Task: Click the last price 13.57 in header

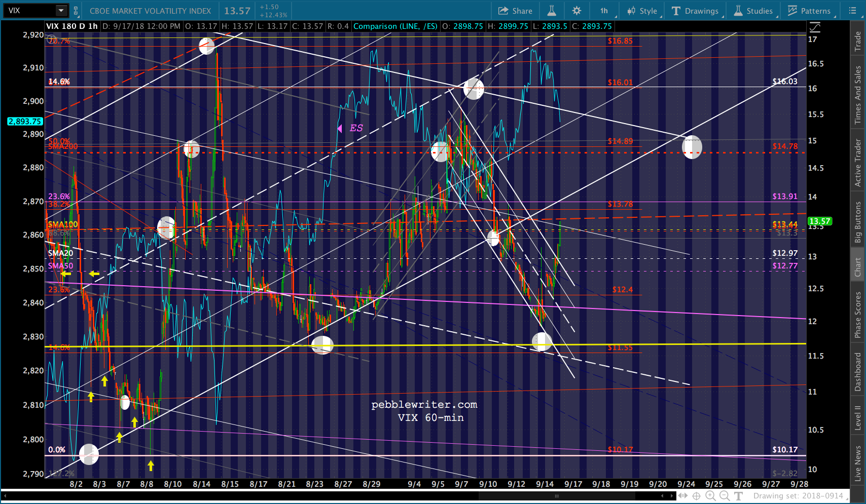Action: [x=237, y=11]
